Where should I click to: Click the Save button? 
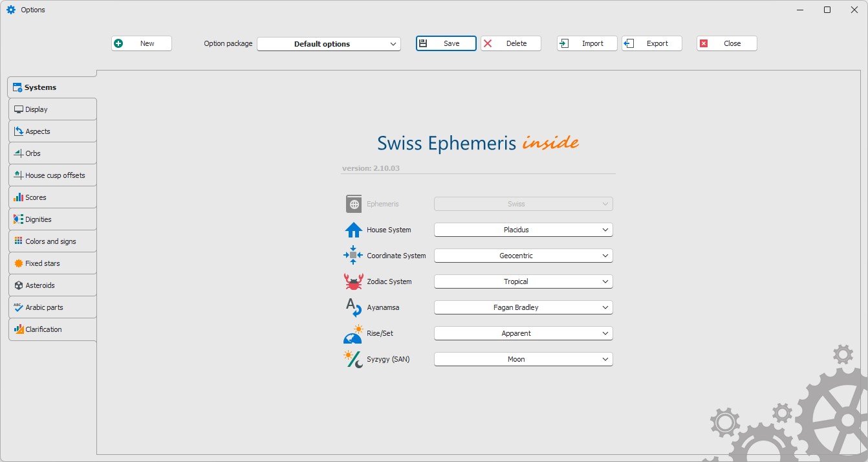[x=446, y=43]
